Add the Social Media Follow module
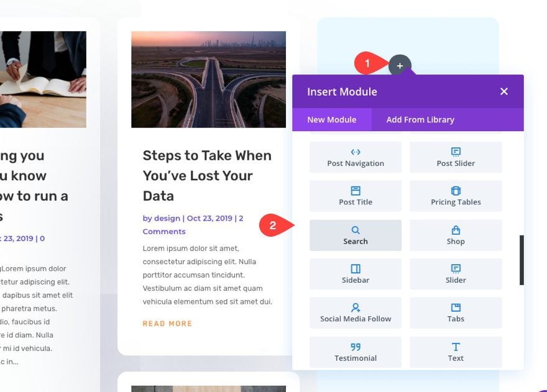Viewport: 547px width, 392px height. (x=355, y=313)
